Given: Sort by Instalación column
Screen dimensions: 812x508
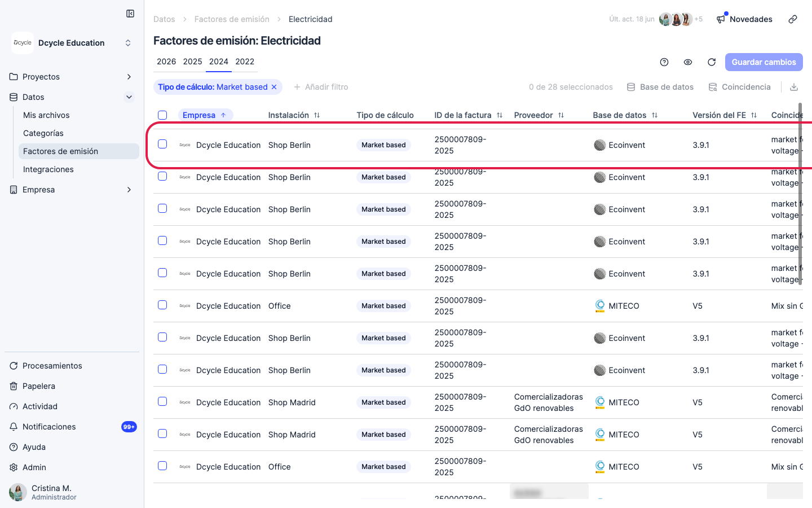Looking at the screenshot, I should pos(294,115).
